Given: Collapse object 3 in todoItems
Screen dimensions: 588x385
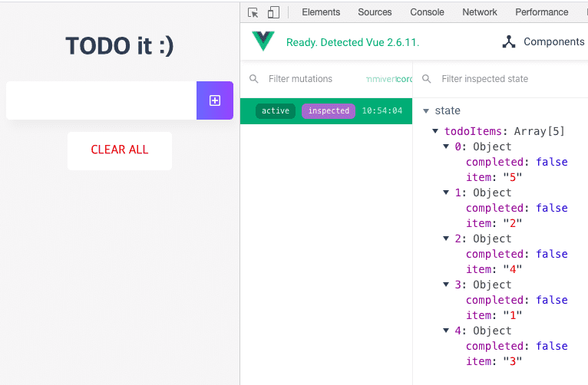Looking at the screenshot, I should click(447, 285).
